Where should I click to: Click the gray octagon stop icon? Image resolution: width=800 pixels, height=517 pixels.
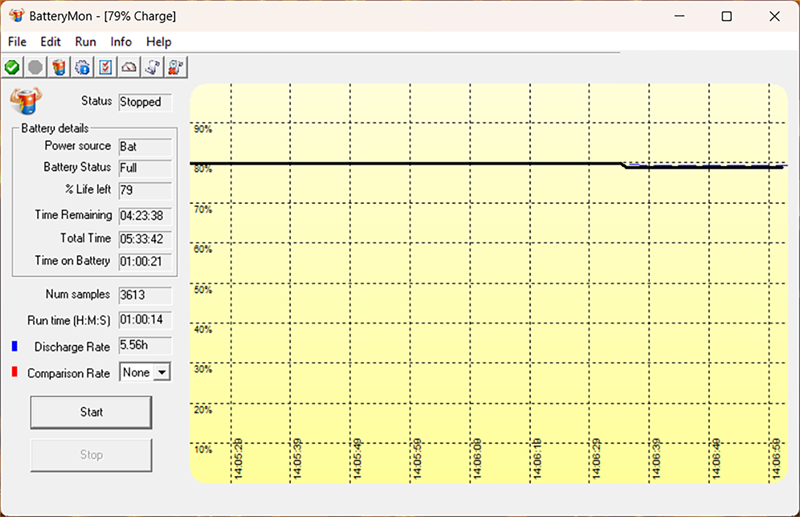click(35, 67)
